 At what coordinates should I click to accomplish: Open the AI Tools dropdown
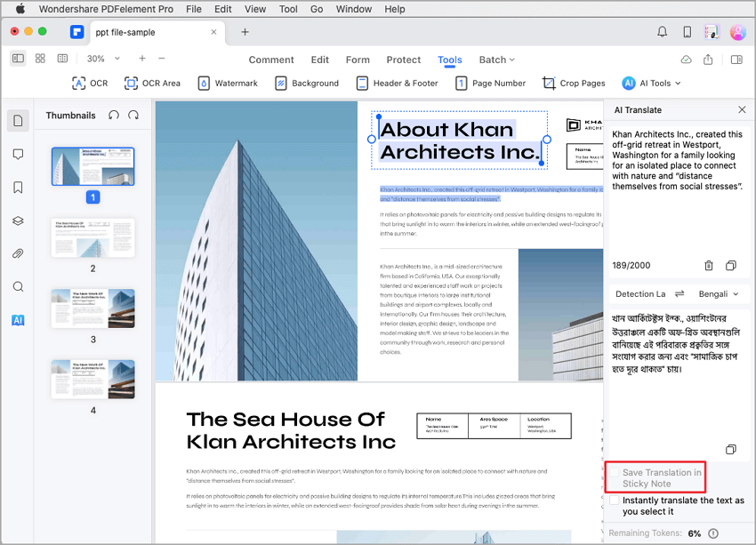(x=651, y=83)
